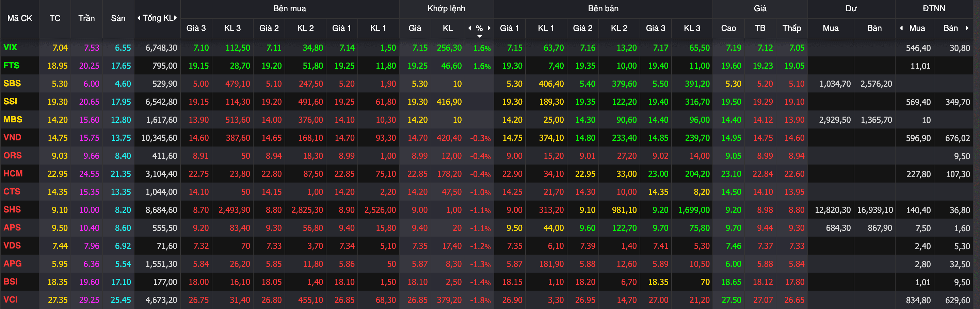Select BSI floor price 17.10
This screenshot has height=309, width=980.
(121, 282)
